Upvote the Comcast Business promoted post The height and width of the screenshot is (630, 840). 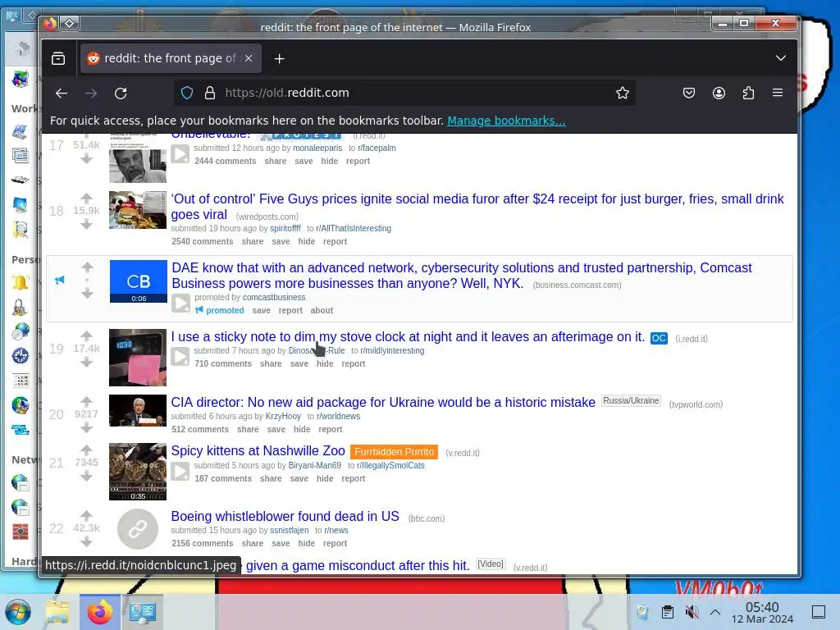[x=87, y=267]
